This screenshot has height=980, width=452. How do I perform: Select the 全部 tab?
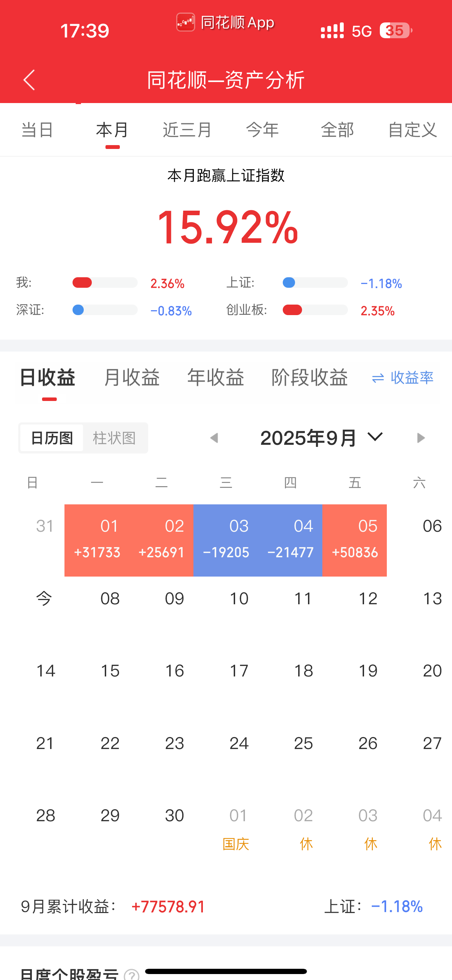pos(337,130)
